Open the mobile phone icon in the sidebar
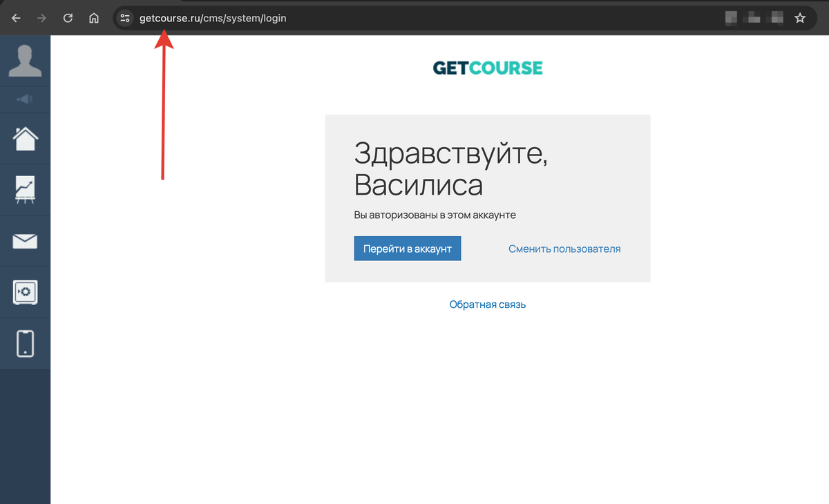829x504 pixels. pos(26,343)
